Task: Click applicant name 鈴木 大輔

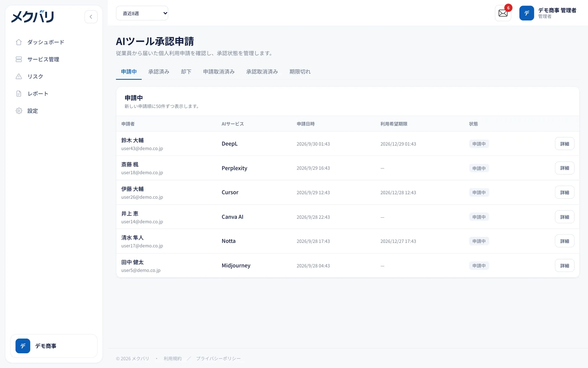Action: click(132, 140)
